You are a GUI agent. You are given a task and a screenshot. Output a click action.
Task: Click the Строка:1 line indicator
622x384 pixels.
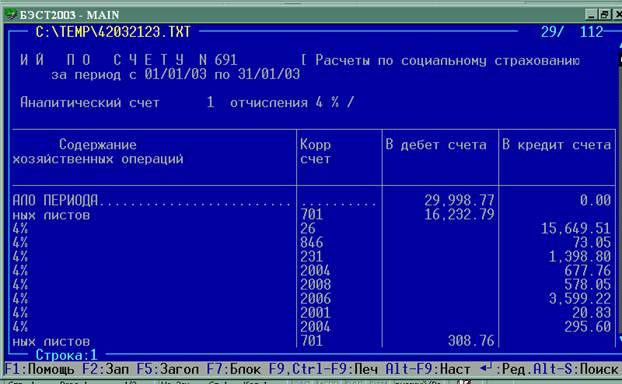pyautogui.click(x=66, y=355)
